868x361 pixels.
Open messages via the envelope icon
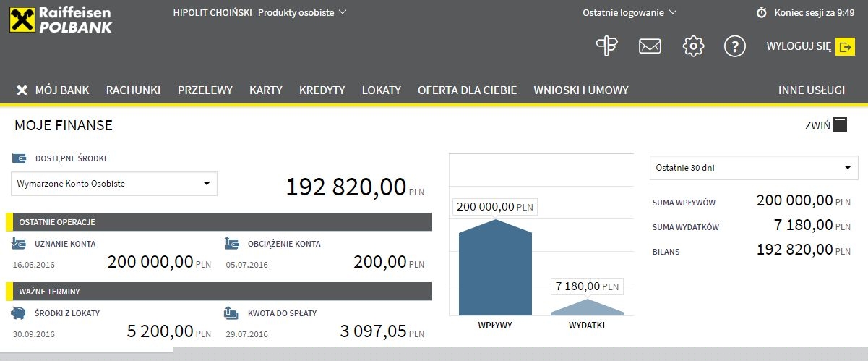coord(650,47)
